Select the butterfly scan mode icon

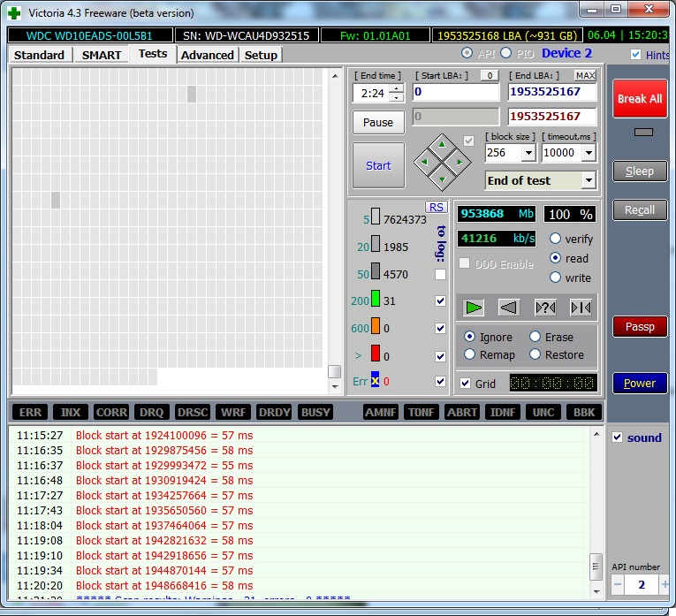tap(581, 308)
